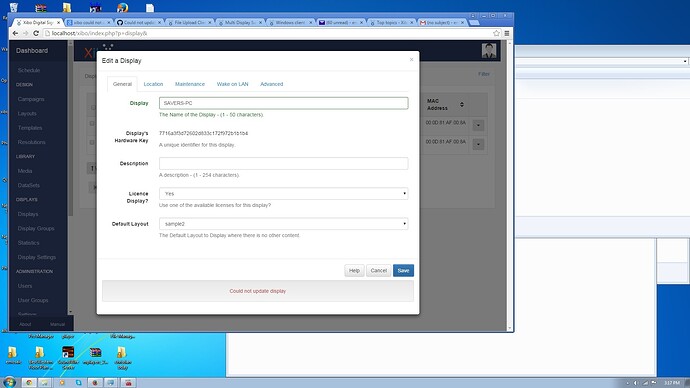Open user profile avatar in header
690x388 pixels.
coord(489,51)
